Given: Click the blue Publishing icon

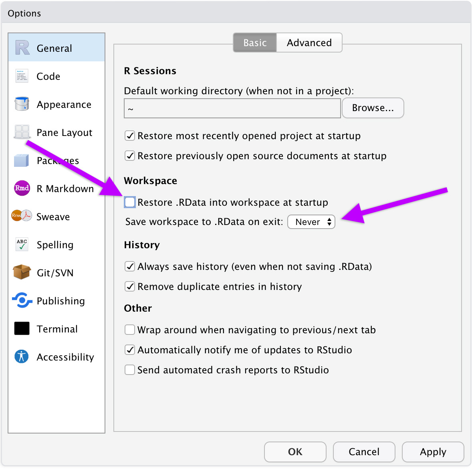Looking at the screenshot, I should pos(22,300).
